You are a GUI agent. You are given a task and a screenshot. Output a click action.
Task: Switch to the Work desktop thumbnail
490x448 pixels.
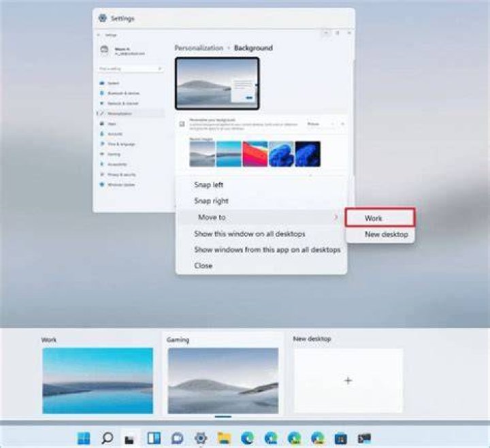[98, 381]
